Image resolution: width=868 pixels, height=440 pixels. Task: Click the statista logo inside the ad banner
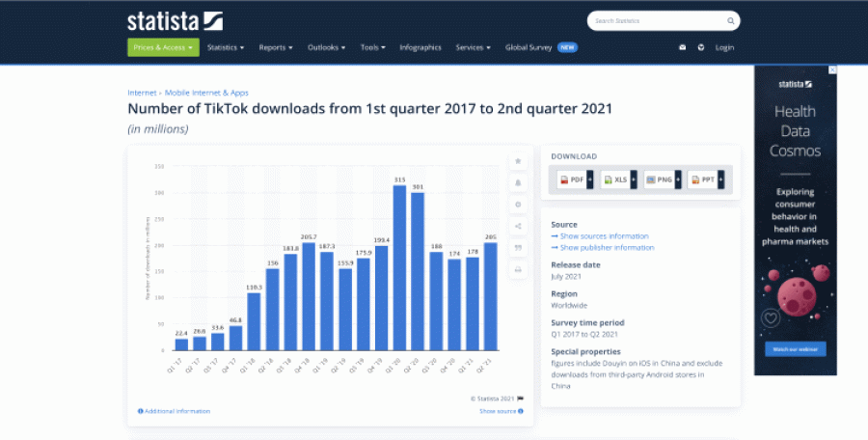(x=795, y=84)
